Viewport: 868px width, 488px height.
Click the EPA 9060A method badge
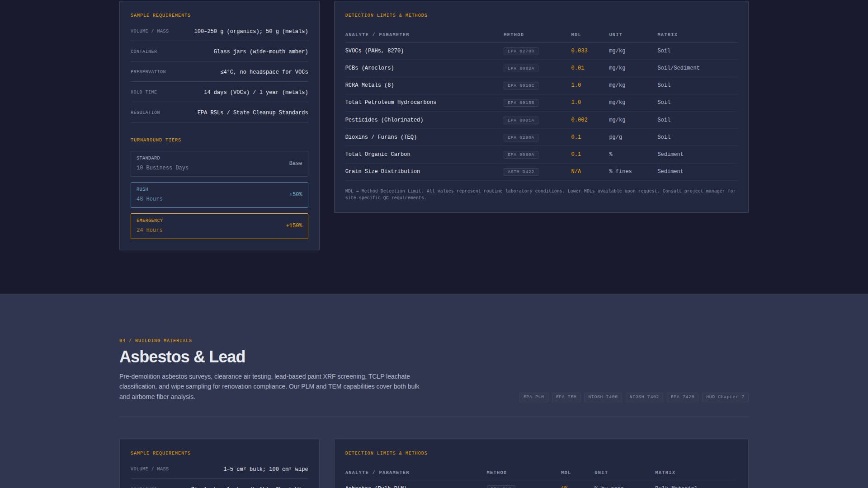(x=521, y=155)
